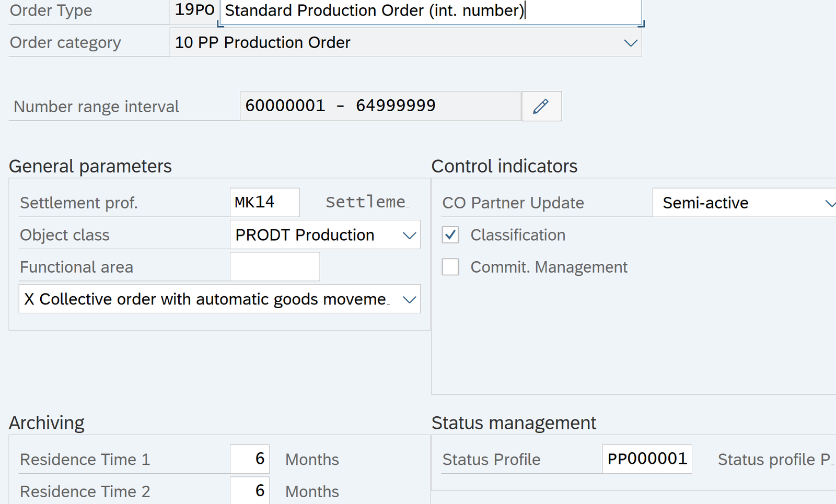
Task: Open the Object class dropdown
Action: pyautogui.click(x=409, y=236)
